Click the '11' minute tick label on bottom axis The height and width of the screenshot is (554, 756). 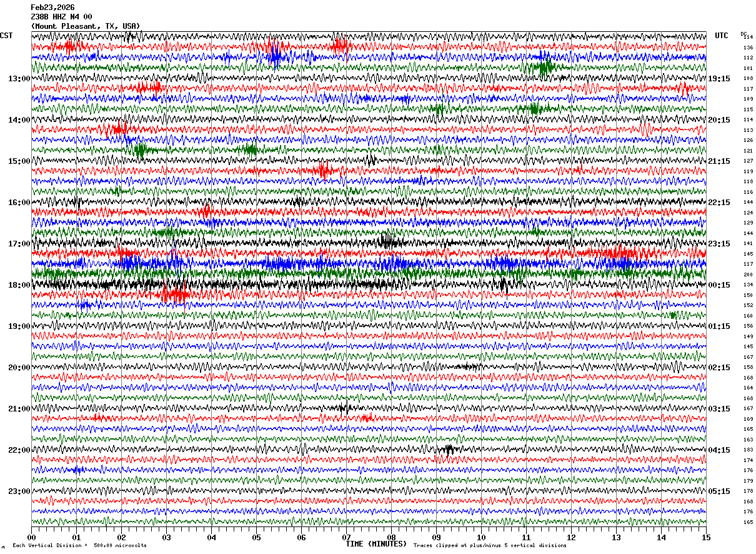pos(526,538)
